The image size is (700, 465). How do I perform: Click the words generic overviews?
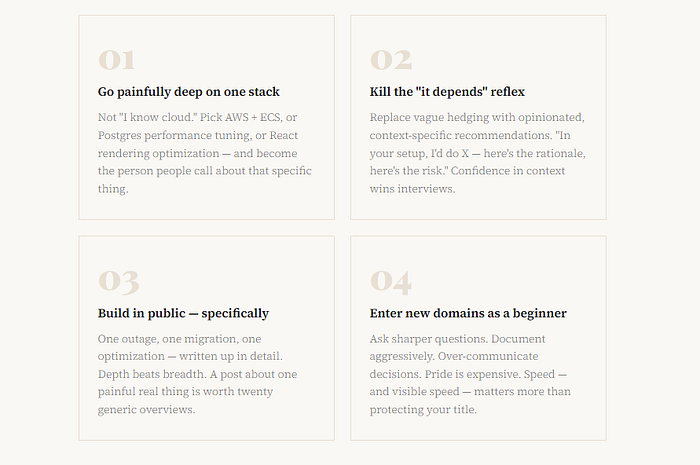146,410
